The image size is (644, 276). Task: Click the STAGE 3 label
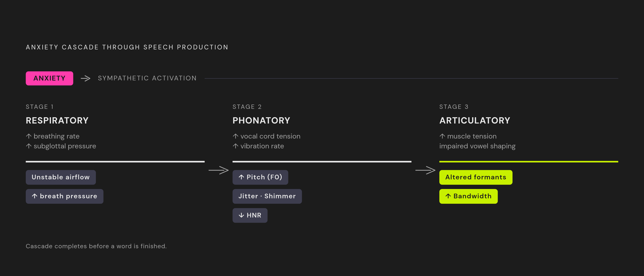[x=454, y=107]
